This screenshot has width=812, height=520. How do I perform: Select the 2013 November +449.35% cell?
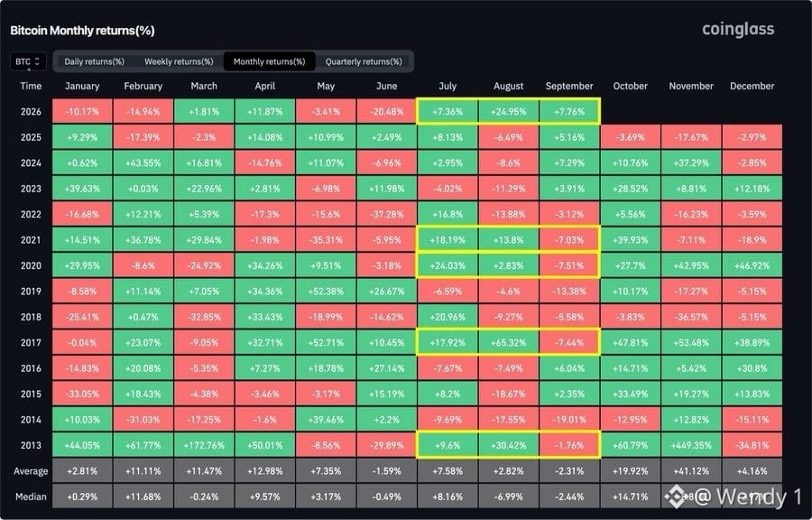coord(691,445)
